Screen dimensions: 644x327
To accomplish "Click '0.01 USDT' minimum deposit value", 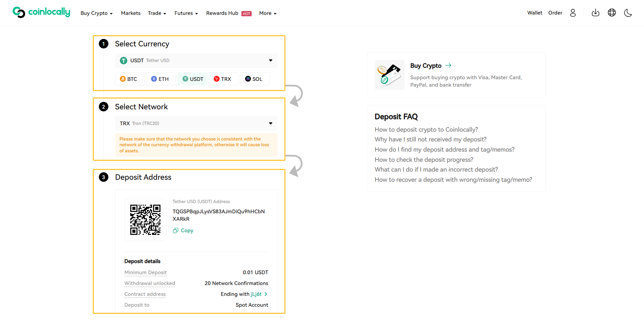I will pos(255,272).
